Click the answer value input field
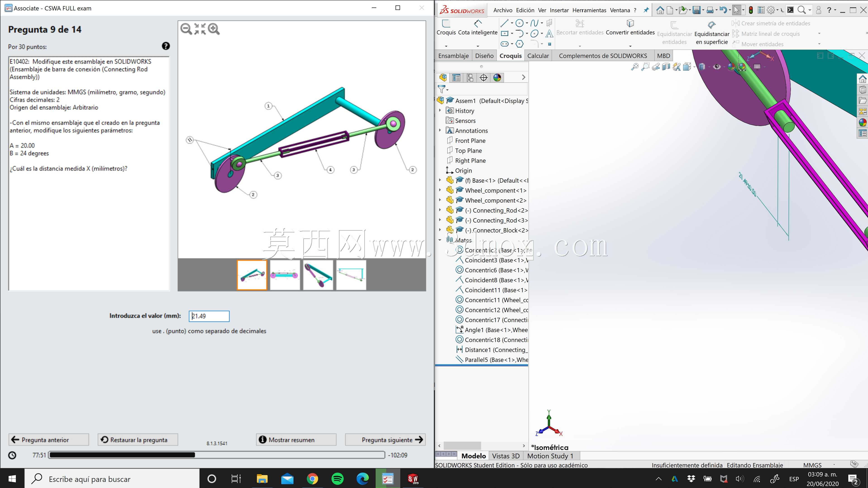 [x=209, y=316]
